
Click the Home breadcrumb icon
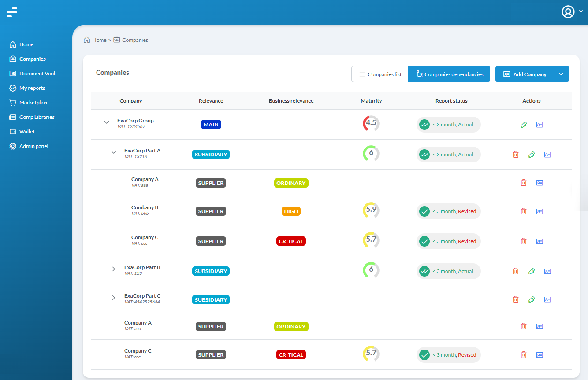click(87, 40)
